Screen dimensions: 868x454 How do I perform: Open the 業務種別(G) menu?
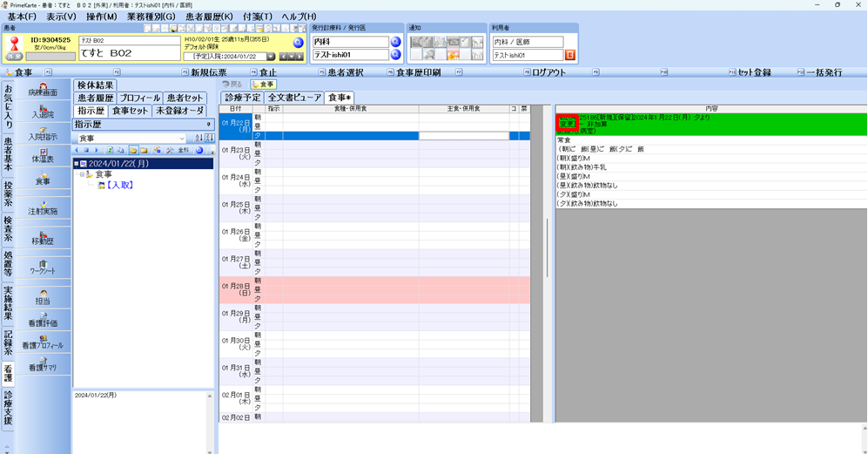pyautogui.click(x=151, y=17)
